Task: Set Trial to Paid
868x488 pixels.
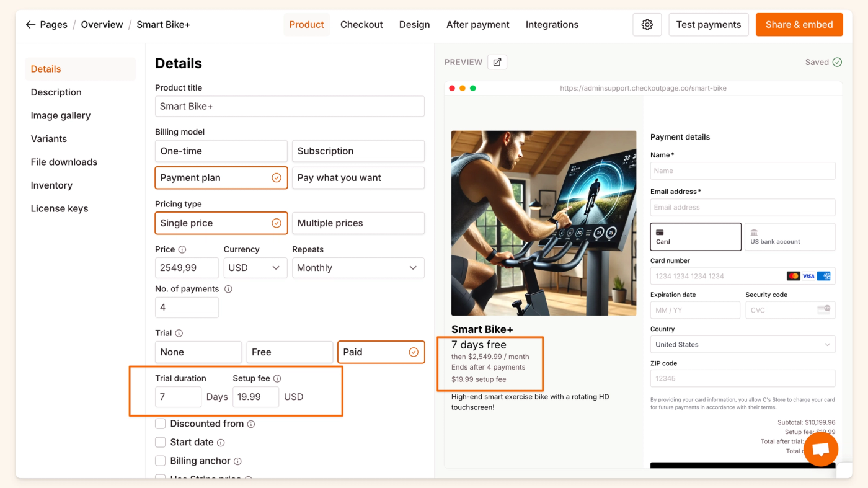Action: [381, 352]
